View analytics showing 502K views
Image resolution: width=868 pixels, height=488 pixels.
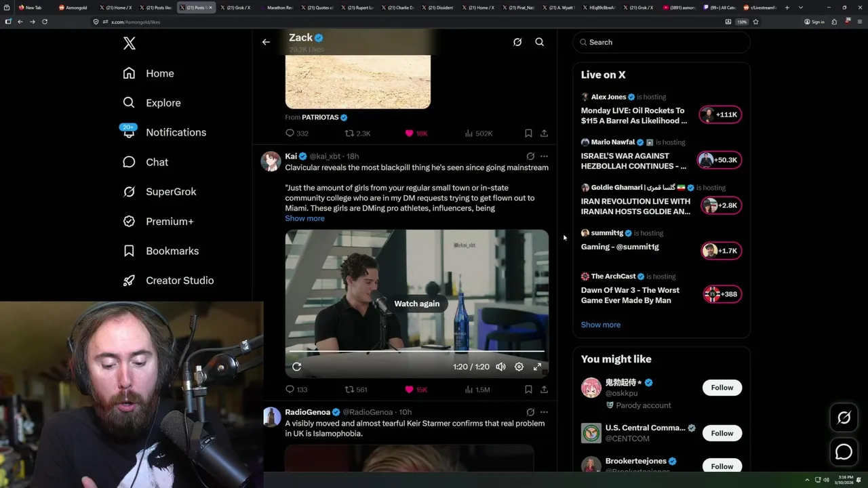pos(479,134)
